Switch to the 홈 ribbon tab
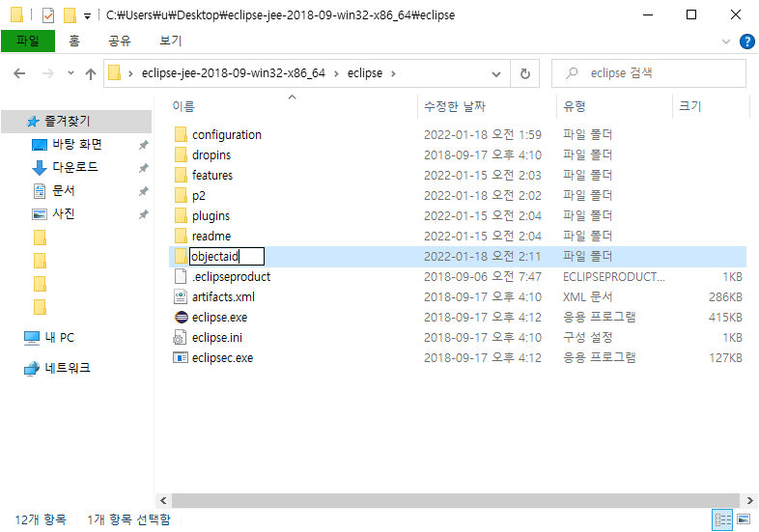 point(74,41)
